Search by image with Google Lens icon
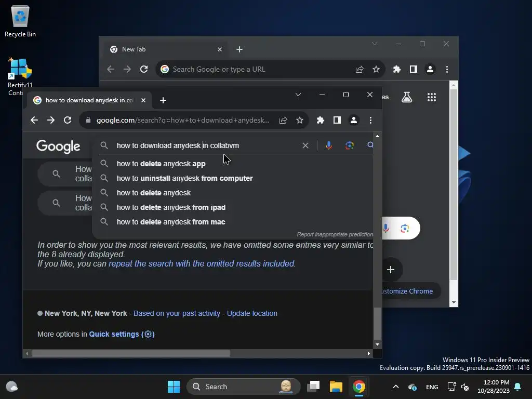 (350, 145)
